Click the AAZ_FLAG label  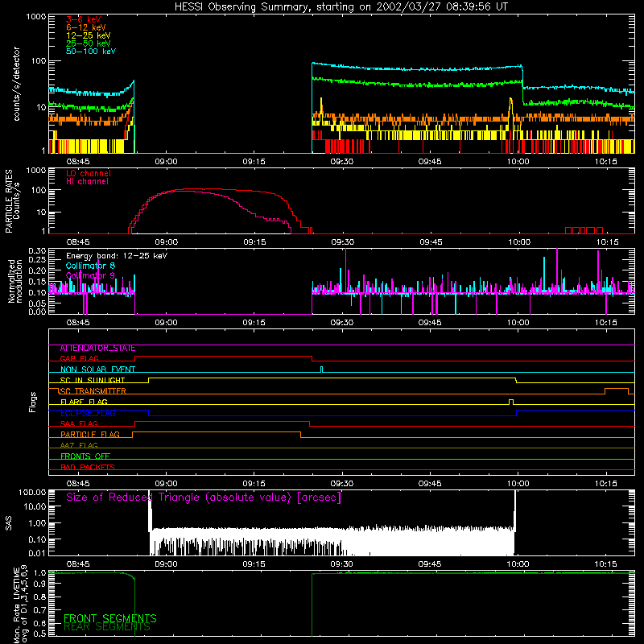(79, 446)
